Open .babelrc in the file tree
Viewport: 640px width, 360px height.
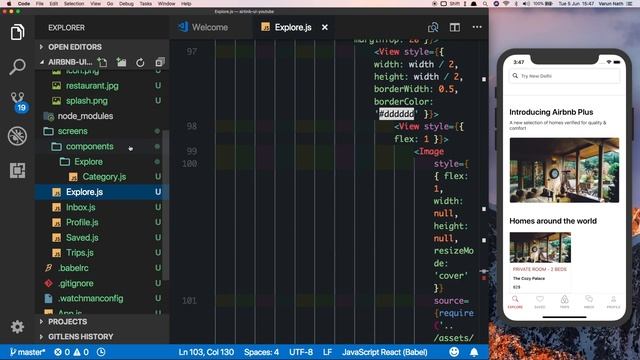[x=73, y=268]
